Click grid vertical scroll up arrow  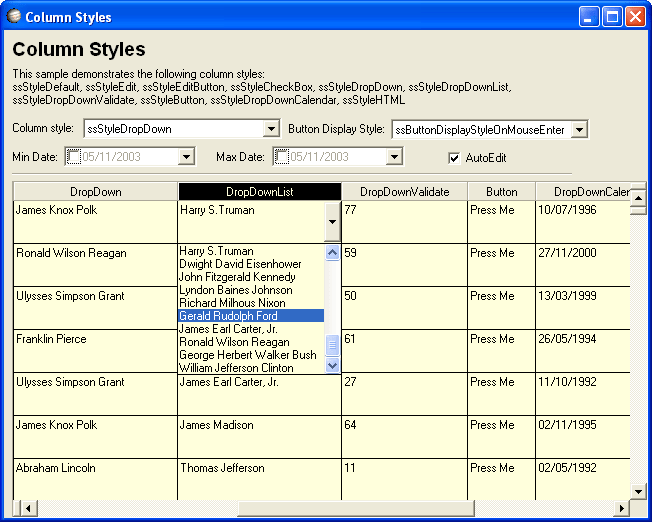pos(638,198)
